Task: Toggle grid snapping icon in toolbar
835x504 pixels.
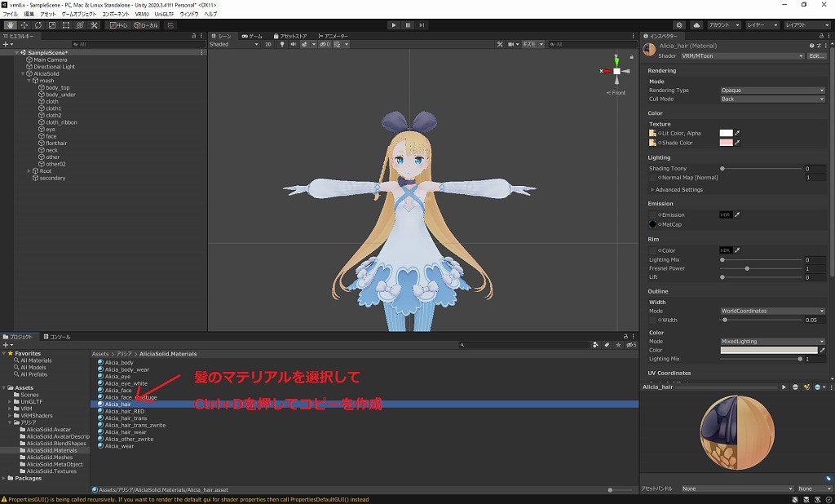Action: point(170,25)
